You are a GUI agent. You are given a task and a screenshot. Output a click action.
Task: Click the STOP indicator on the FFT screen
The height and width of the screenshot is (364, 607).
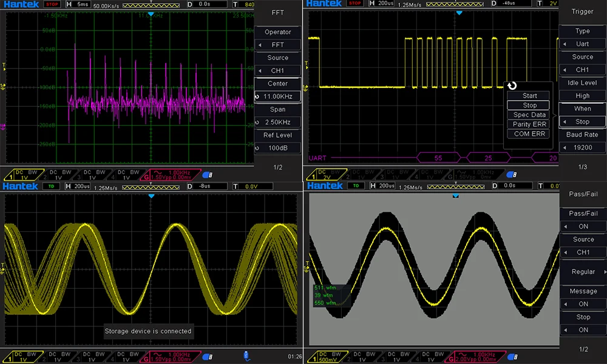52,4
